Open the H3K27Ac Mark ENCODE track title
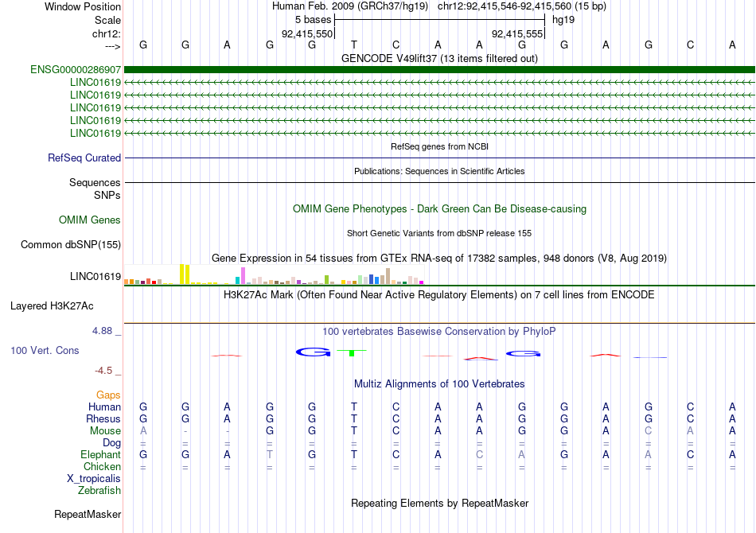The width and height of the screenshot is (756, 533). [x=439, y=294]
